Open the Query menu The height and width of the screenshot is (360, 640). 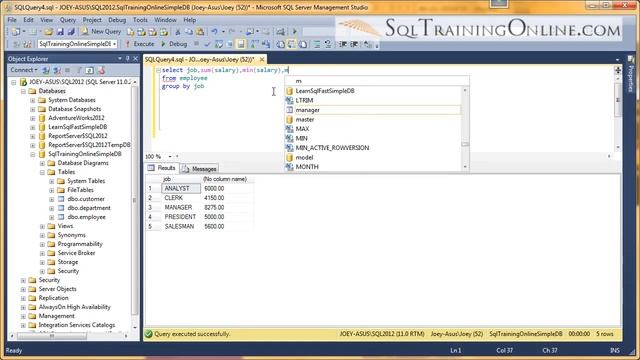[x=68, y=20]
